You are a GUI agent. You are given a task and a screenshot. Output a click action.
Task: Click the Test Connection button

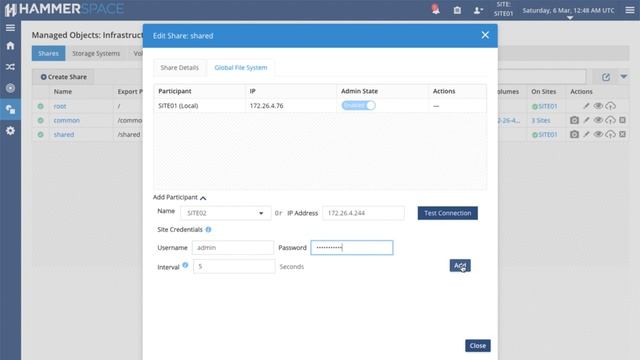(447, 213)
